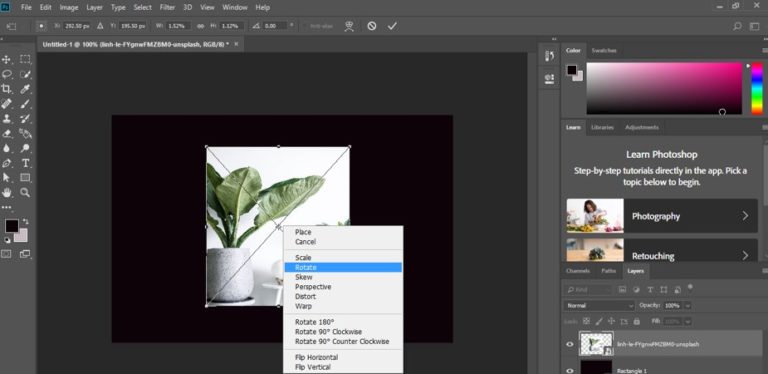
Task: Select the Eyedropper tool
Action: click(x=25, y=89)
